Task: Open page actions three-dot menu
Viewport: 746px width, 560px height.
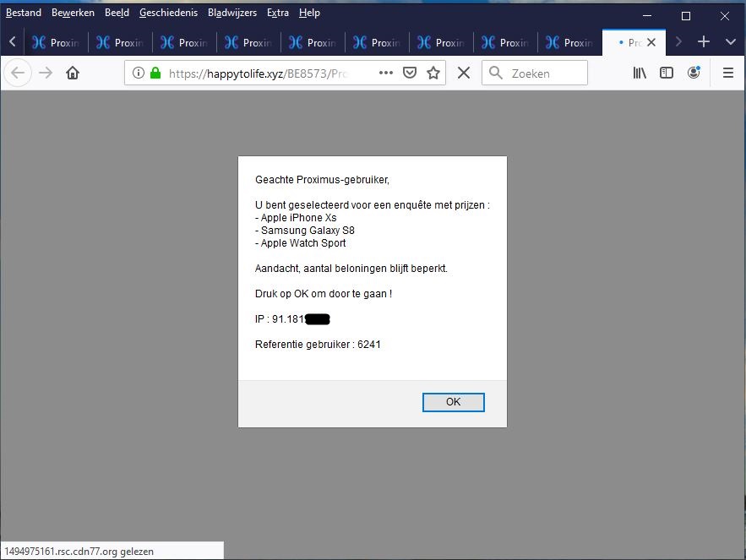Action: (386, 73)
